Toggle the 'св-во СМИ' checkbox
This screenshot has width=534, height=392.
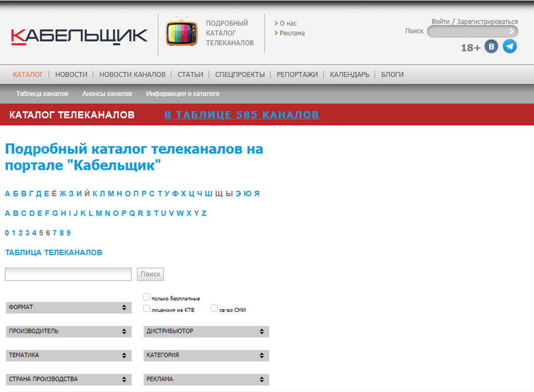(x=214, y=308)
